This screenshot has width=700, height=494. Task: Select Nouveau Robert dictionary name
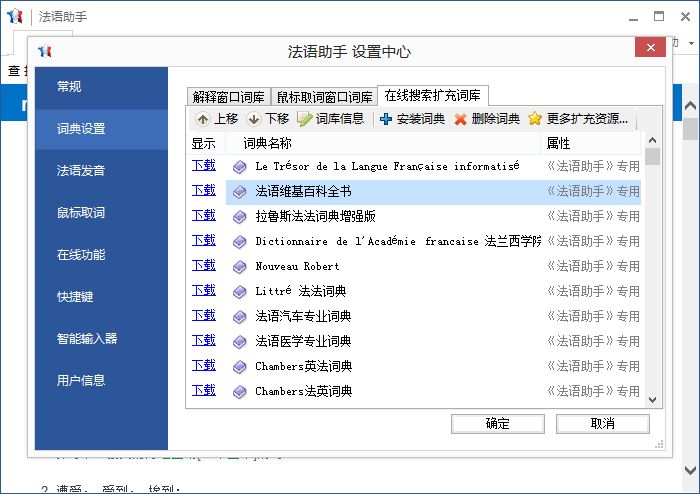coord(297,266)
